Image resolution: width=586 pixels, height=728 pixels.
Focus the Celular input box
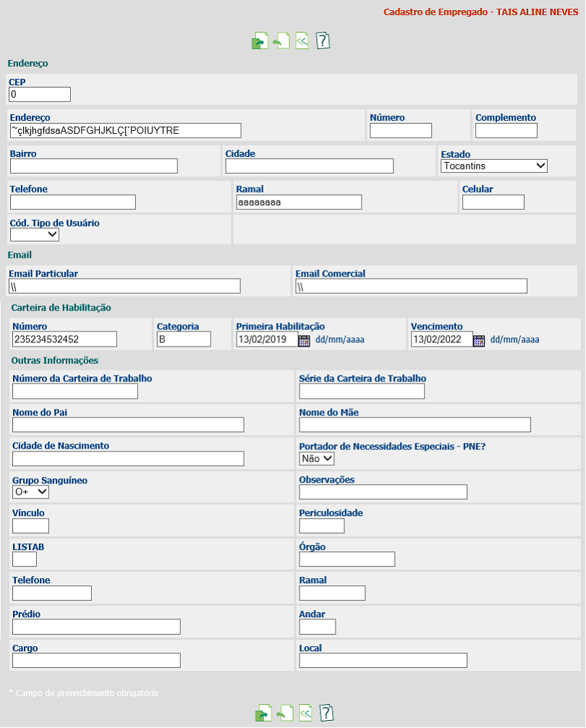click(493, 202)
